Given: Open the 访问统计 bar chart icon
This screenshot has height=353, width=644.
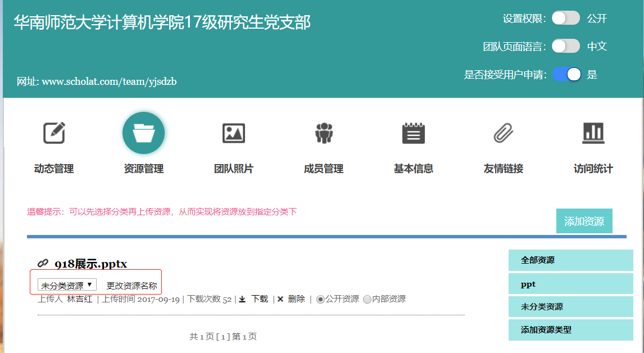Looking at the screenshot, I should [x=593, y=133].
